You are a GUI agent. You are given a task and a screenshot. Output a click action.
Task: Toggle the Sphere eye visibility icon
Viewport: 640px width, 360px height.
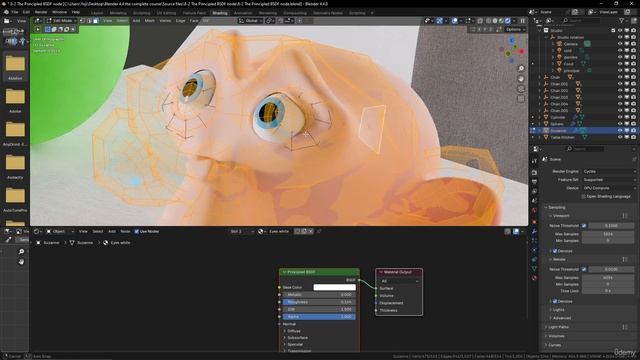620,124
